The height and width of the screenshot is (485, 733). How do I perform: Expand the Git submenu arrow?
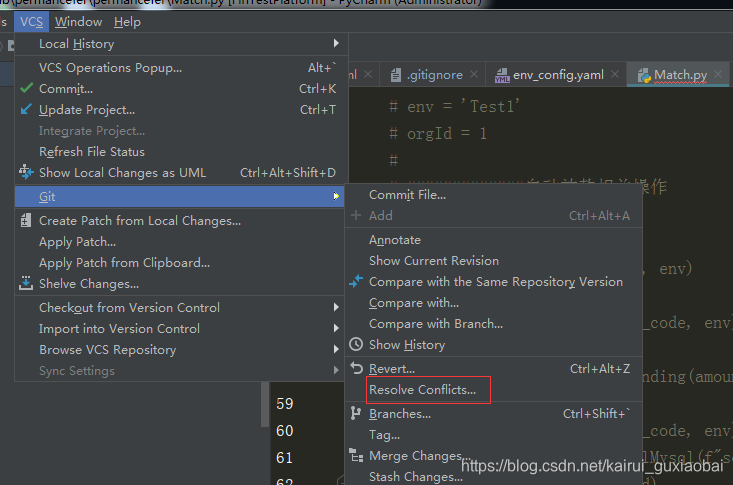(x=336, y=196)
